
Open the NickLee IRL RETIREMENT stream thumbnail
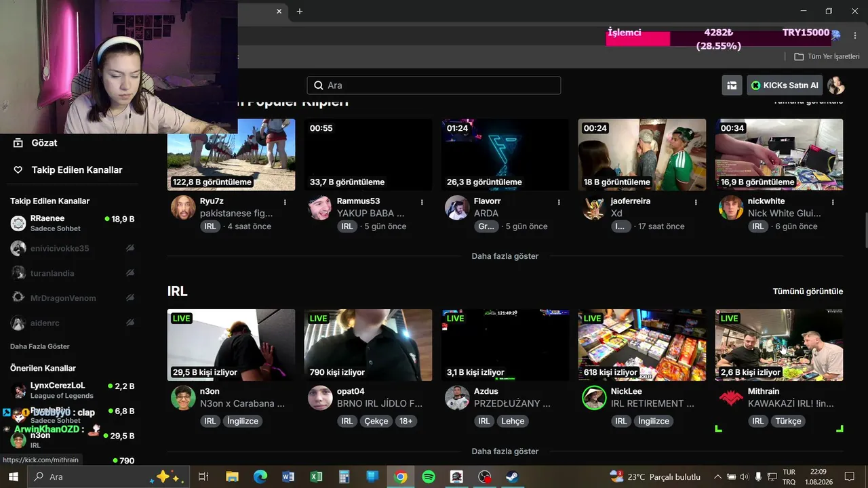(642, 345)
